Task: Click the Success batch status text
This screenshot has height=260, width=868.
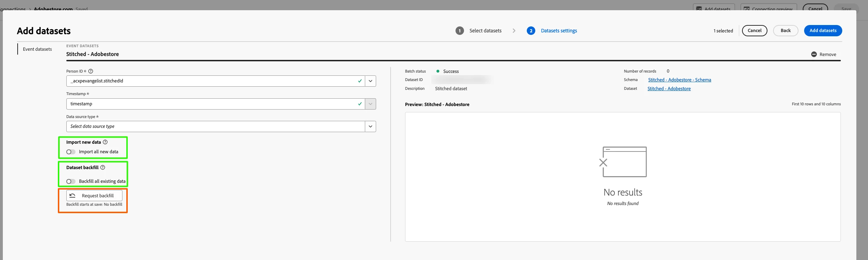Action: click(x=451, y=71)
